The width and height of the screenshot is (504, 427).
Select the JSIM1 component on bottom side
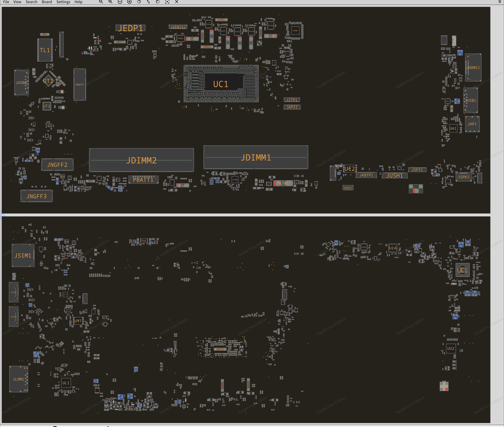click(x=23, y=255)
